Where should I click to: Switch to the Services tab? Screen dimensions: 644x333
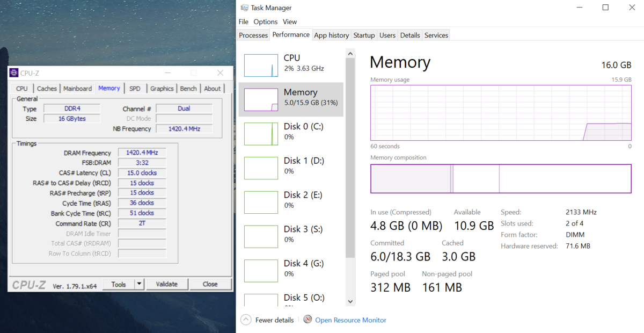436,35
